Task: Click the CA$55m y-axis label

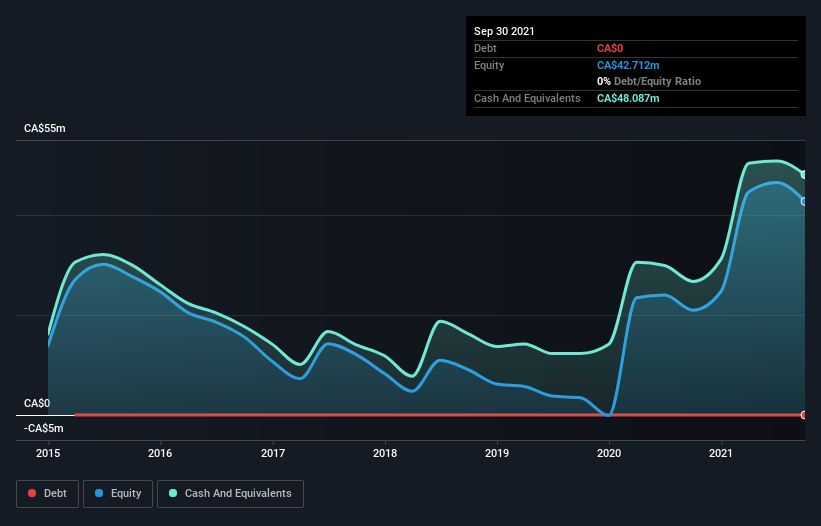Action: pyautogui.click(x=45, y=129)
